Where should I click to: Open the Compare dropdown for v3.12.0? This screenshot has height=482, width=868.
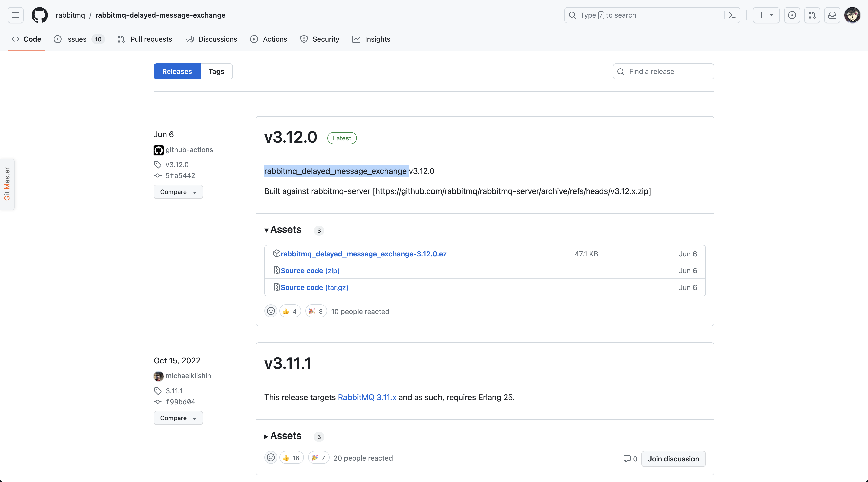point(178,192)
